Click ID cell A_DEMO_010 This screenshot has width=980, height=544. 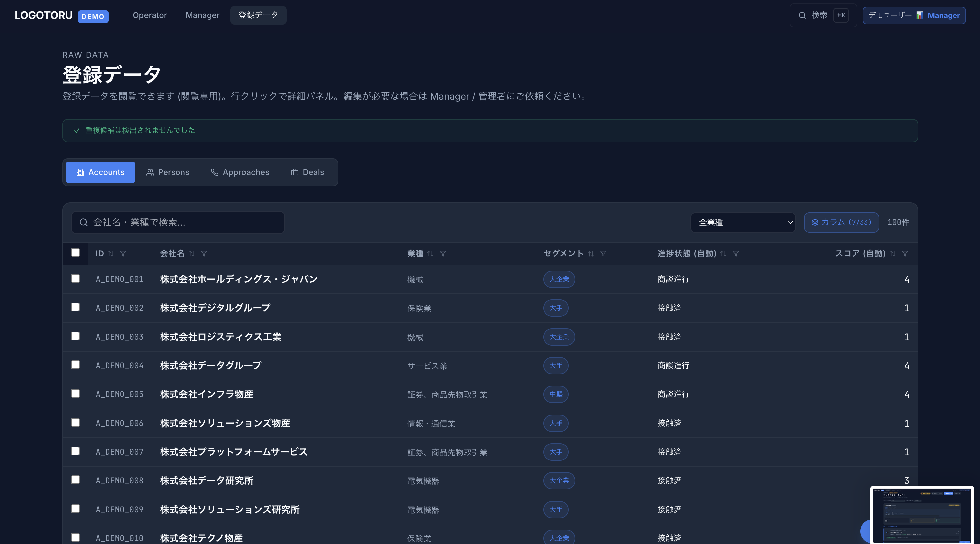[119, 538]
